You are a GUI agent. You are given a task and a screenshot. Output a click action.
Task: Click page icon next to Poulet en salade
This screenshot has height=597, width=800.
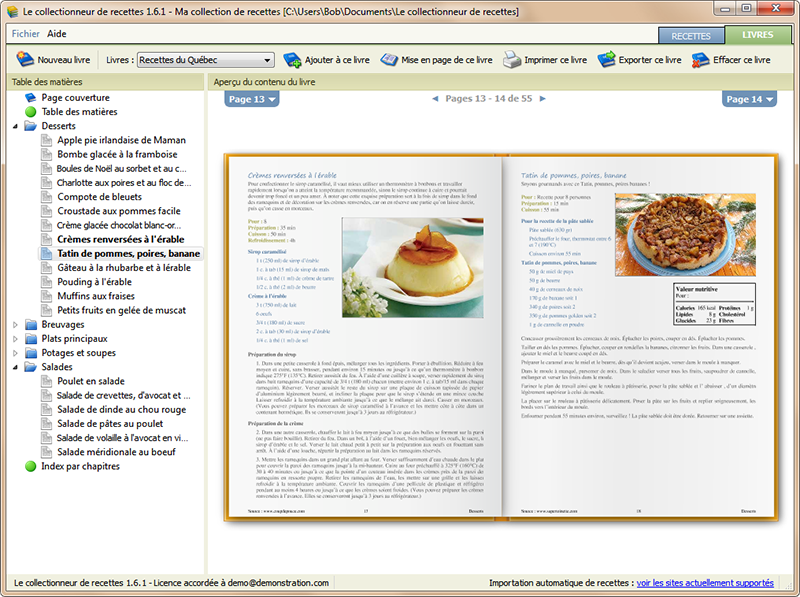(x=46, y=381)
